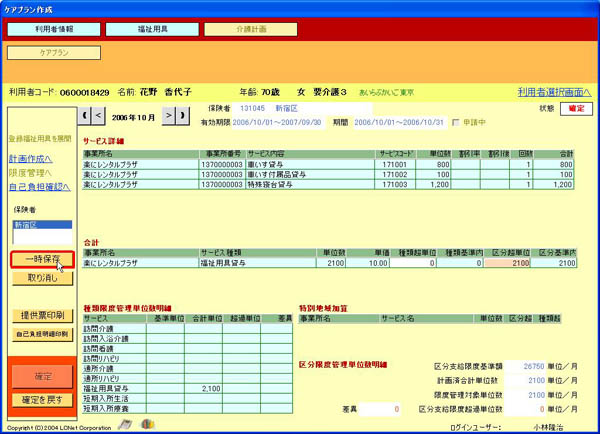Click the 確定を戻す button
Image resolution: width=600 pixels, height=434 pixels.
pyautogui.click(x=42, y=400)
